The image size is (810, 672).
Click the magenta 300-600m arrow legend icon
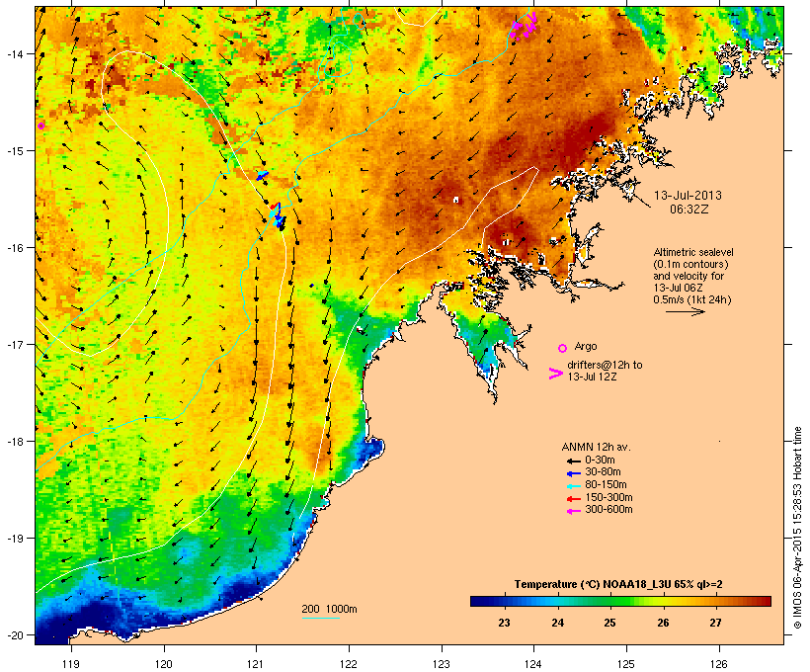pyautogui.click(x=573, y=511)
